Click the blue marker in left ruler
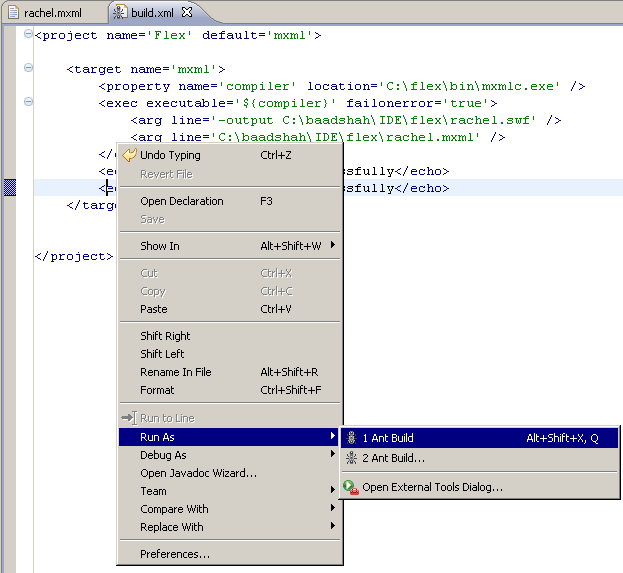 tap(10, 187)
